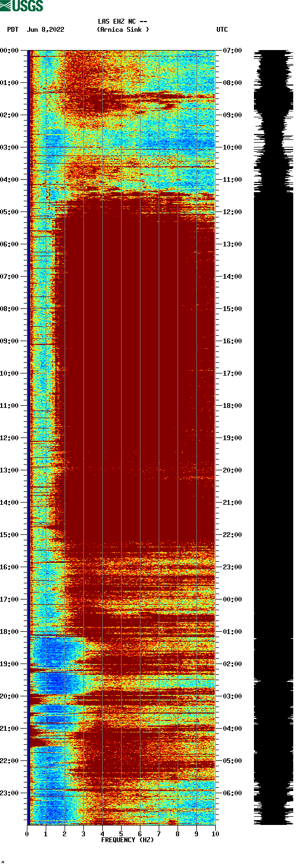Click the '19:00' PDT time label
This screenshot has width=297, height=868.
coord(9,664)
